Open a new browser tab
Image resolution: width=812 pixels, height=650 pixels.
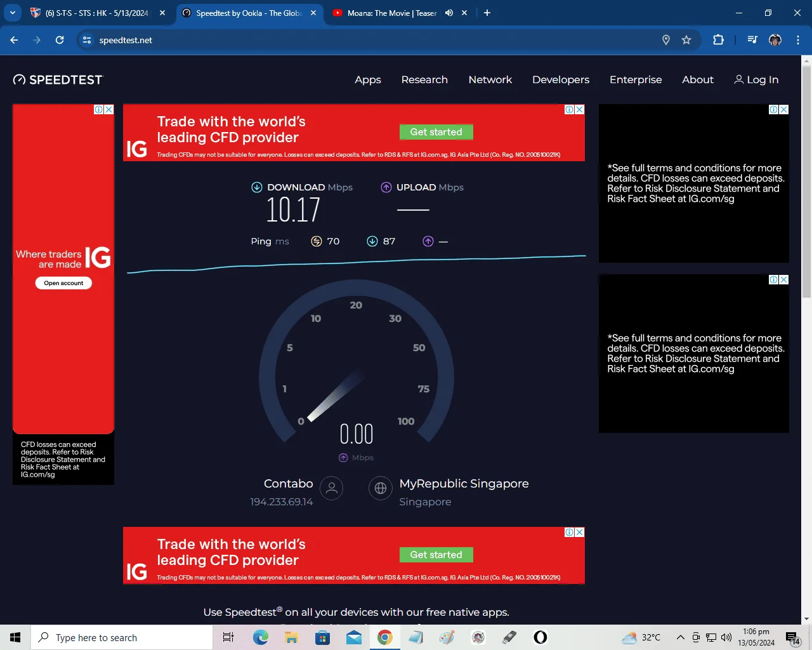click(x=487, y=13)
